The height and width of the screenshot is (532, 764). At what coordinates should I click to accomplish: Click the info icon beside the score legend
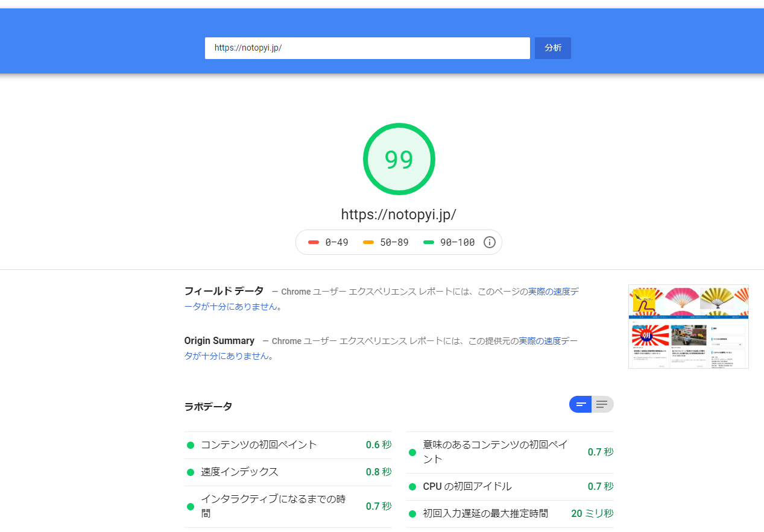click(490, 242)
